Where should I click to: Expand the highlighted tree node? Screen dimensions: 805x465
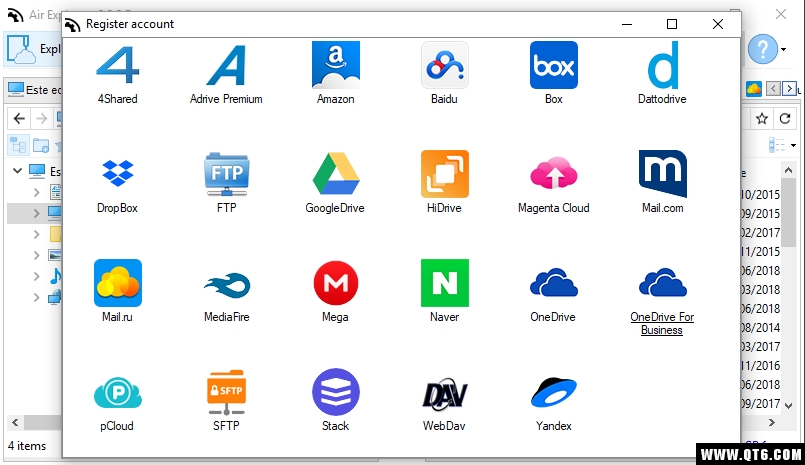36,212
